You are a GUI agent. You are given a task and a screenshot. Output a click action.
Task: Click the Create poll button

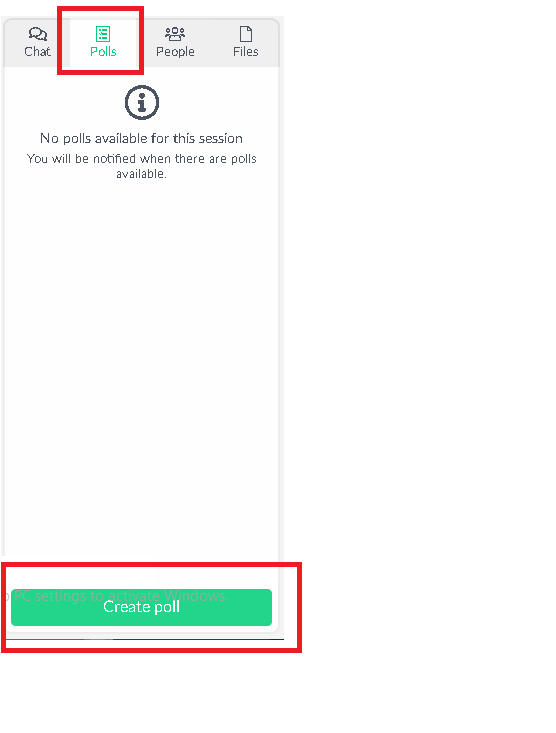[x=141, y=607]
